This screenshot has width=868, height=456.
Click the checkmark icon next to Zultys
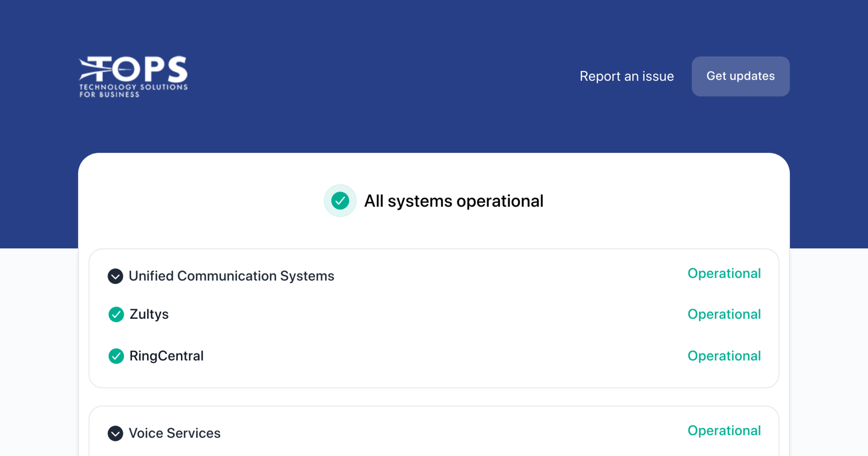[x=116, y=315]
